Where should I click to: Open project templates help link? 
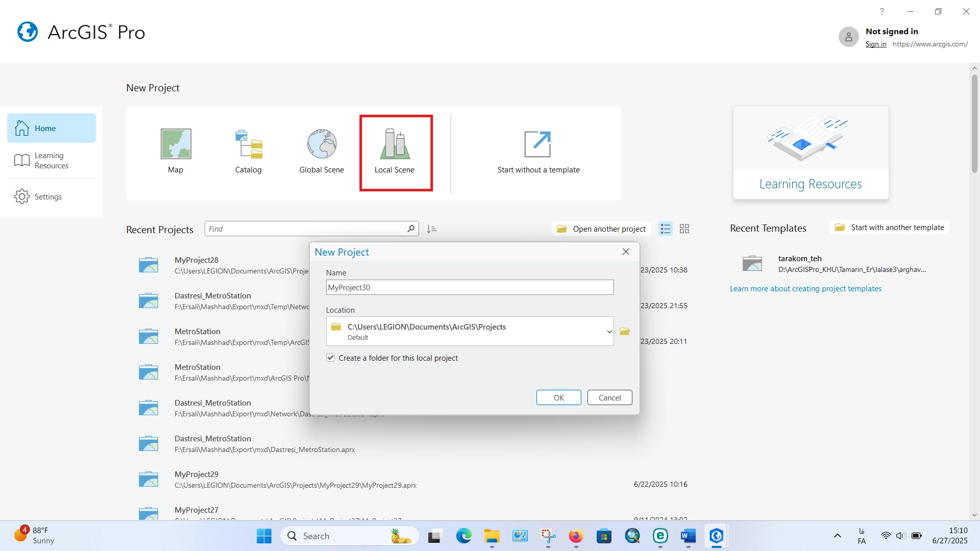coord(805,289)
